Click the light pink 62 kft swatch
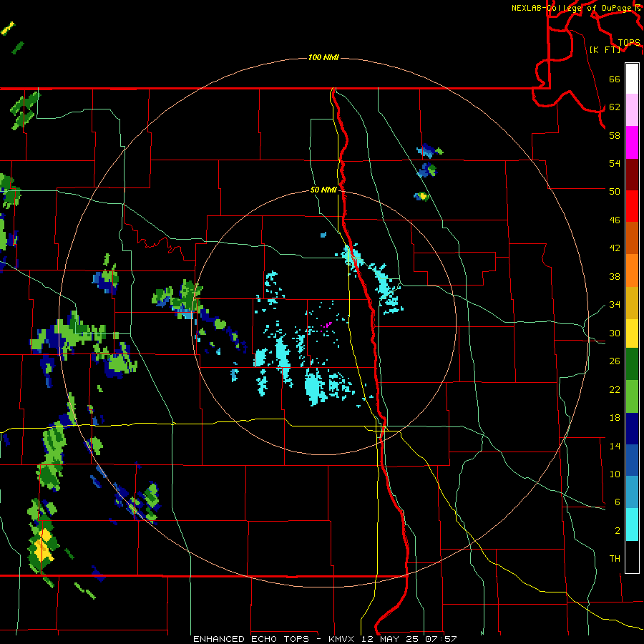644x644 pixels. pyautogui.click(x=632, y=110)
